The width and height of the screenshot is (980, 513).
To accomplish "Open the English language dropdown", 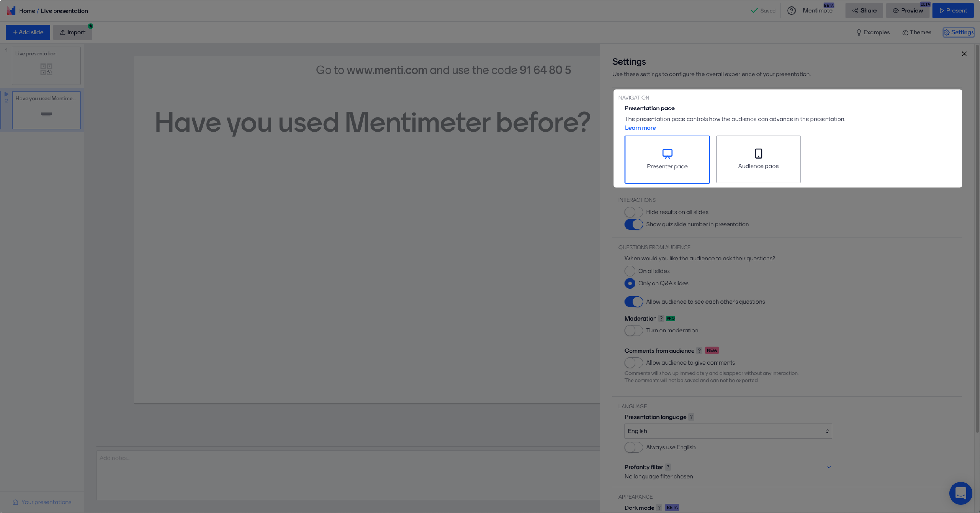I will point(728,431).
